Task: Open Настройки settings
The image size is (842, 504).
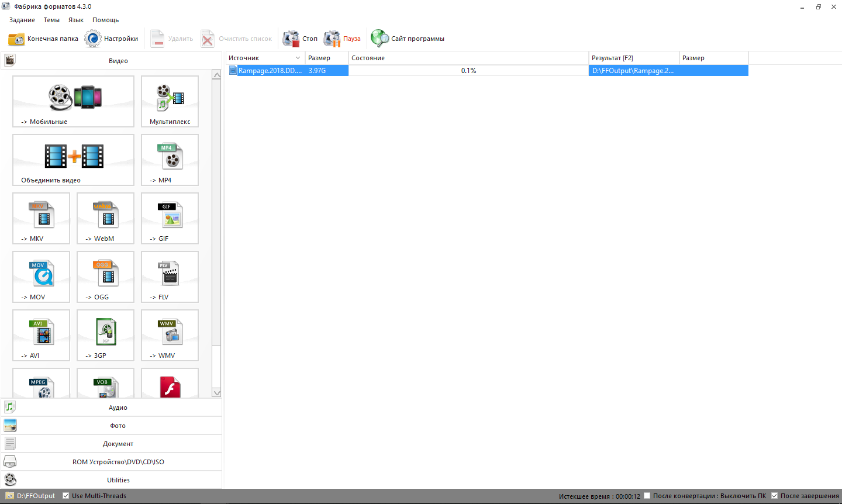Action: coord(112,39)
